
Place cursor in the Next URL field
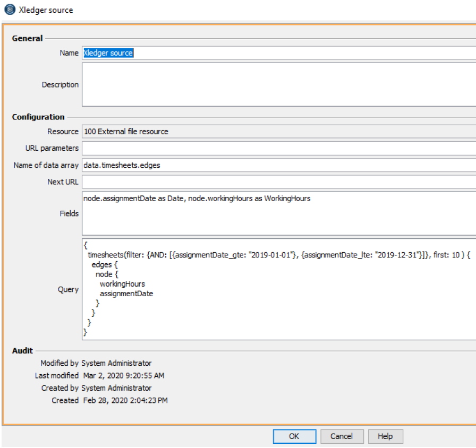coord(276,182)
